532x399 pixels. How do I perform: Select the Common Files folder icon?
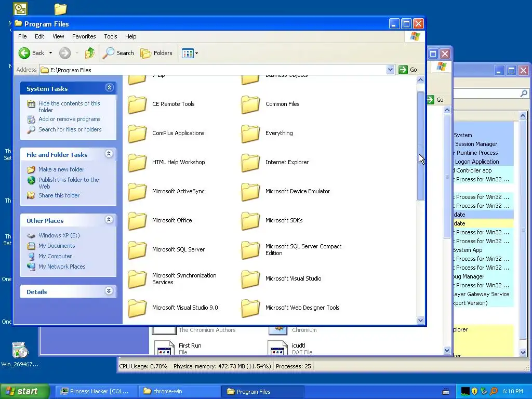tap(250, 104)
